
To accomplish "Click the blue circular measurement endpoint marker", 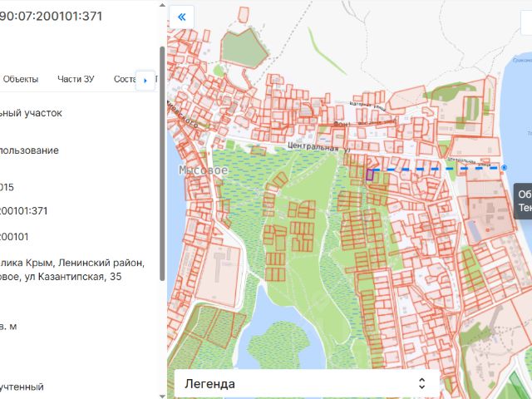I will (x=505, y=167).
